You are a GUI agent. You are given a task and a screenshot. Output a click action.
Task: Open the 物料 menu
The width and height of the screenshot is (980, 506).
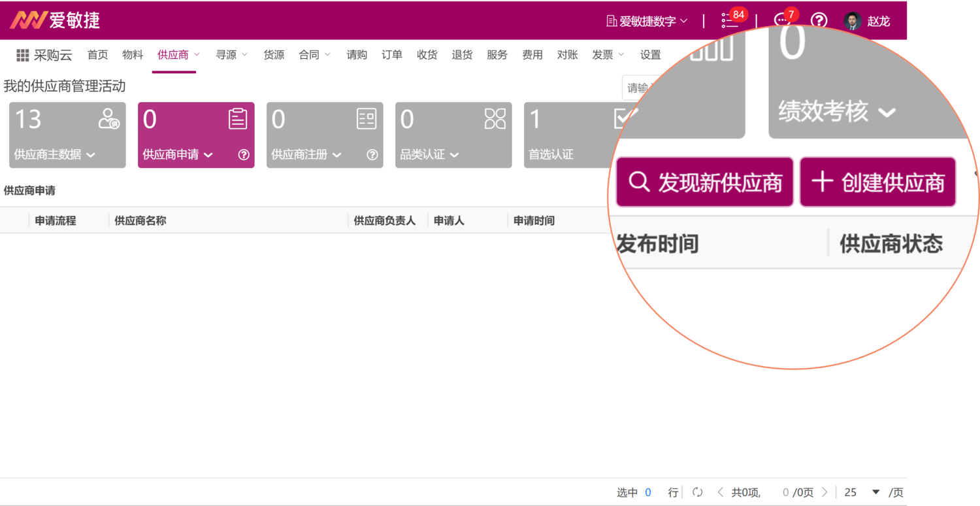[x=133, y=55]
